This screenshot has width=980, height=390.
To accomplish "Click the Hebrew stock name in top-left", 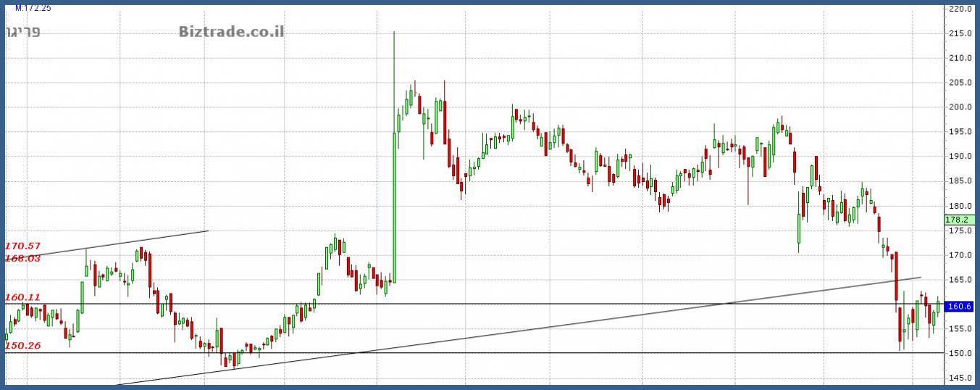I will click(23, 32).
